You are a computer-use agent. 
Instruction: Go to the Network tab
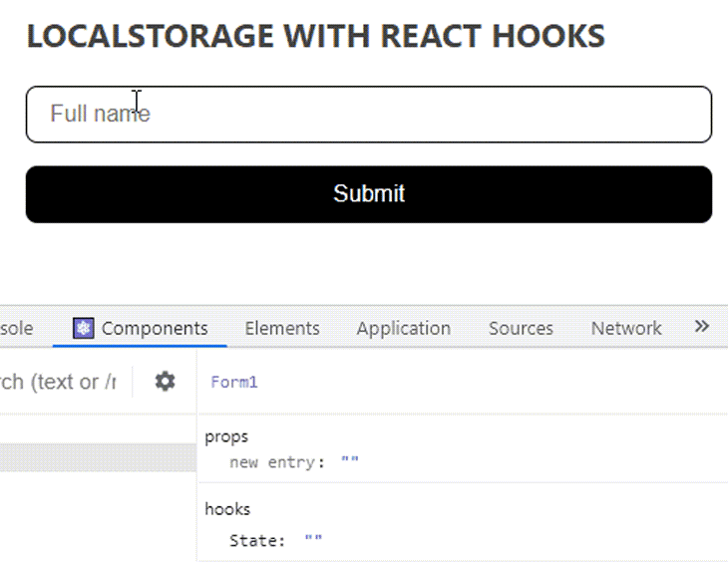click(x=626, y=328)
